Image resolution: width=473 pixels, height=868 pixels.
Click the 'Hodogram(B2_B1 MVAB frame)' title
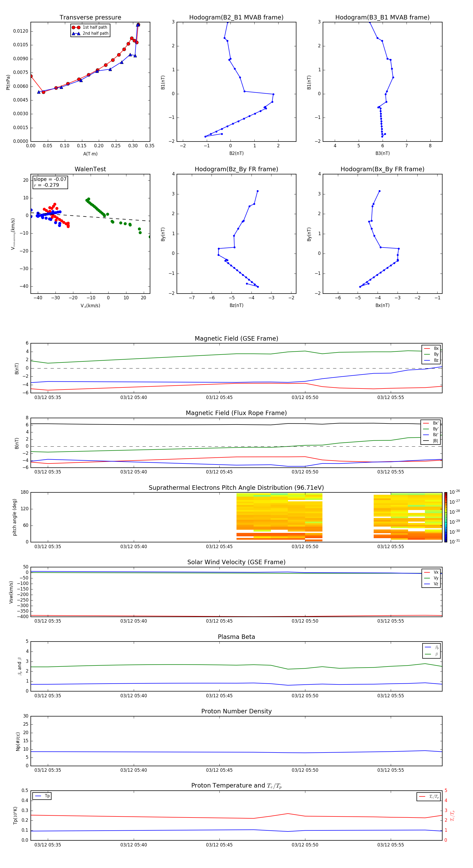[236, 18]
